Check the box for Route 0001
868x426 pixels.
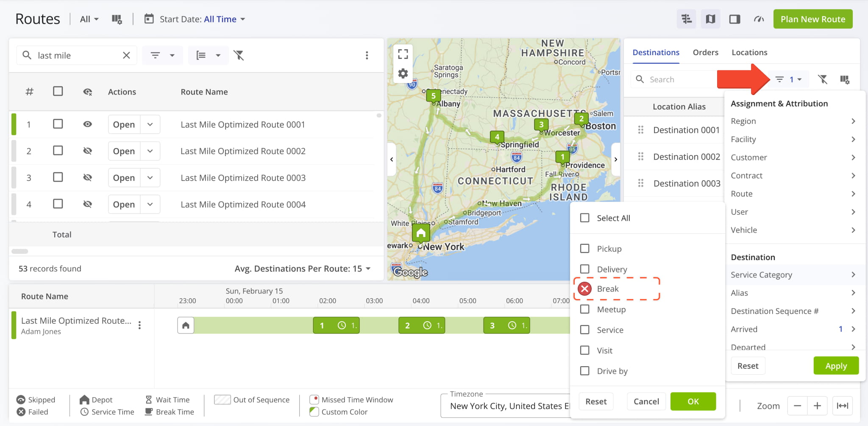pos(58,124)
